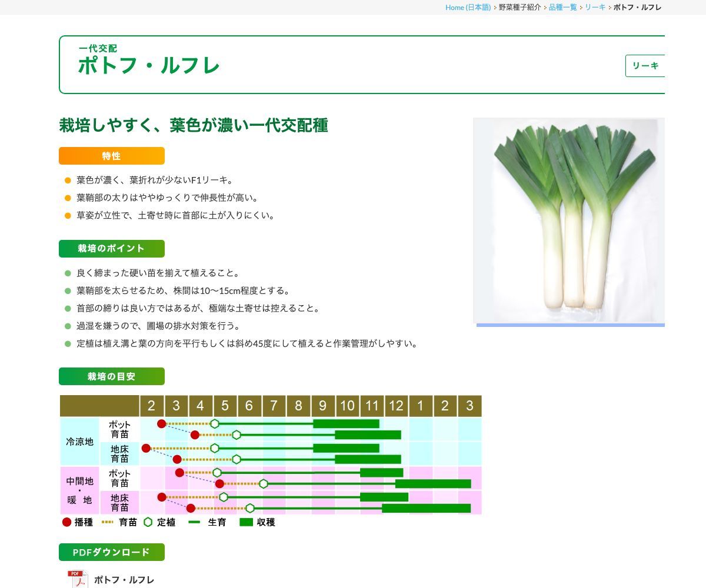Screen dimensions: 706x588
Task: Click the page title ポトフ・ルフレ heading
Action: 149,65
